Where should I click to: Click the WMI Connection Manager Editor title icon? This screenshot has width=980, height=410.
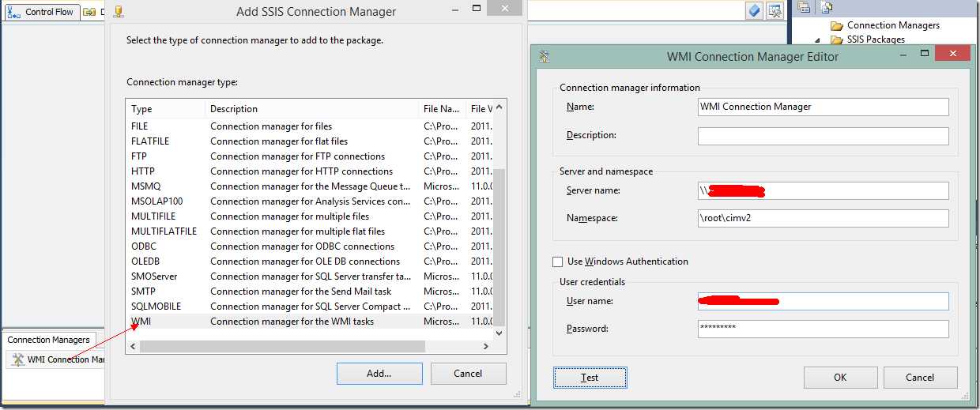(x=545, y=57)
